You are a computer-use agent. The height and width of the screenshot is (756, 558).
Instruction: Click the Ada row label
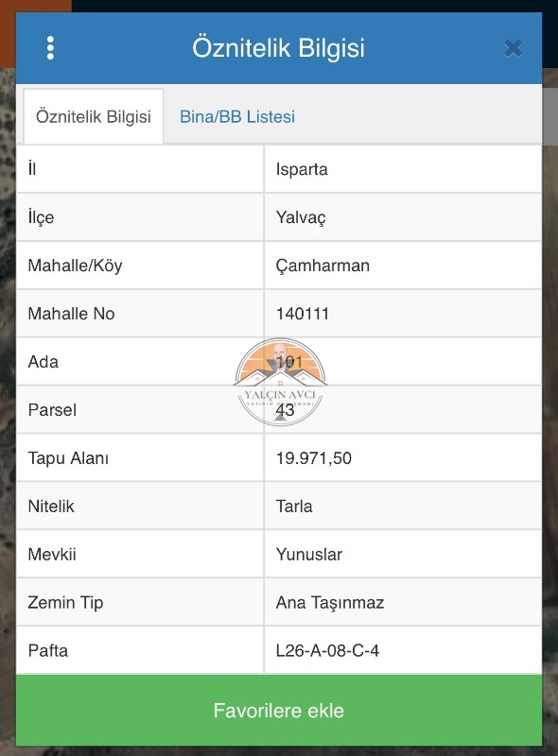click(43, 362)
